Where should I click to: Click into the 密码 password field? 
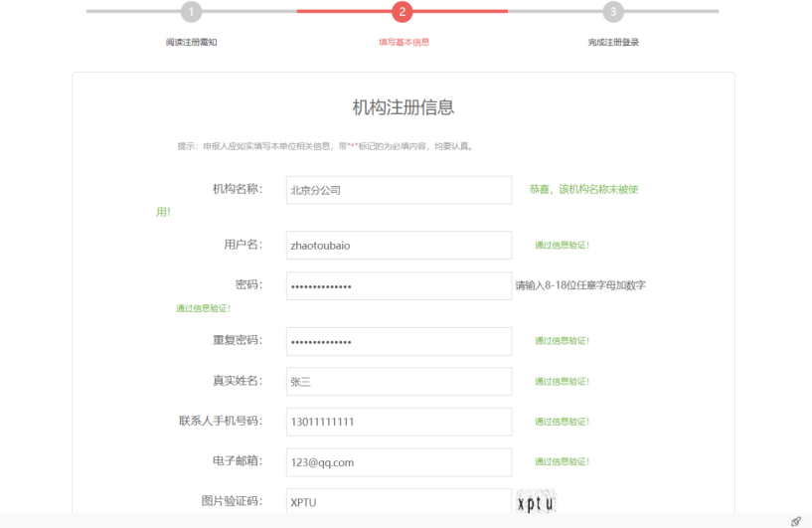point(399,286)
